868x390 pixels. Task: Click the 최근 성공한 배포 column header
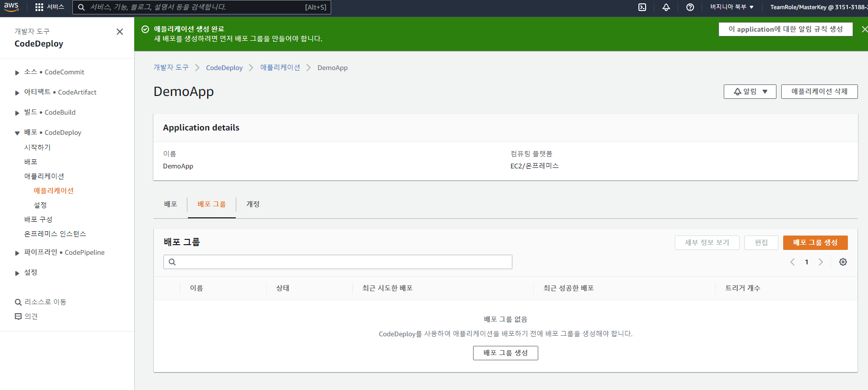(568, 288)
